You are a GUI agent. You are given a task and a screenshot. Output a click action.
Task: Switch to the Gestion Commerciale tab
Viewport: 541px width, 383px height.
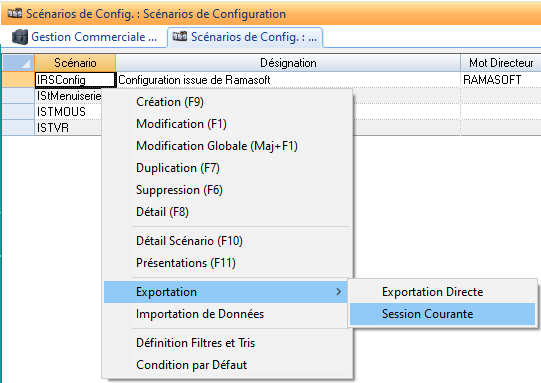[85, 37]
